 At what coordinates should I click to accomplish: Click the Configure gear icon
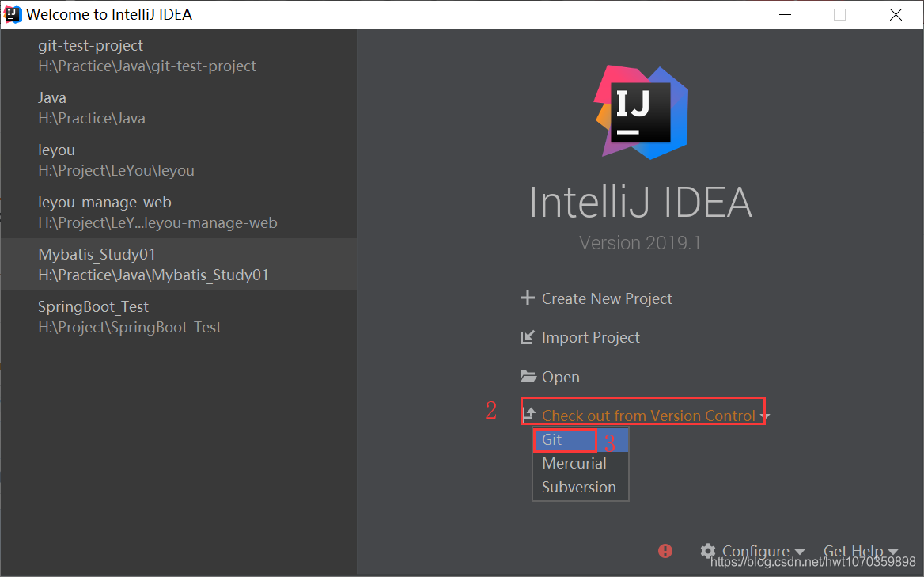(708, 550)
